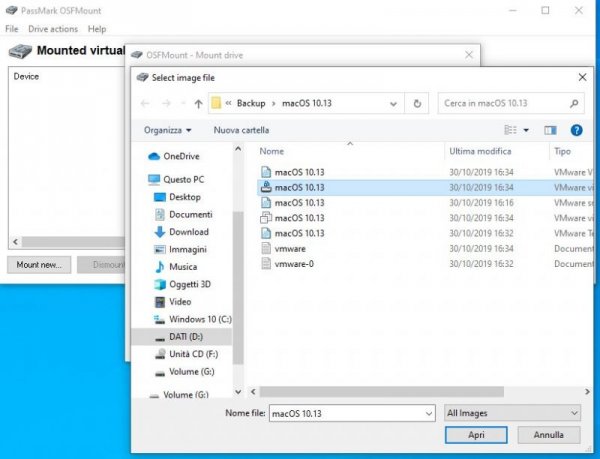
Task: Click Nuova cartella button
Action: [241, 130]
